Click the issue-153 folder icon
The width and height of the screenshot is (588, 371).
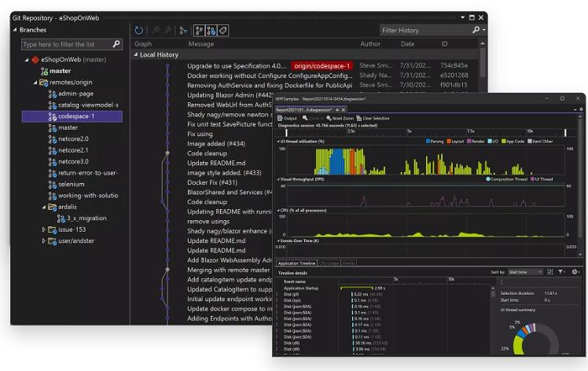click(x=52, y=230)
